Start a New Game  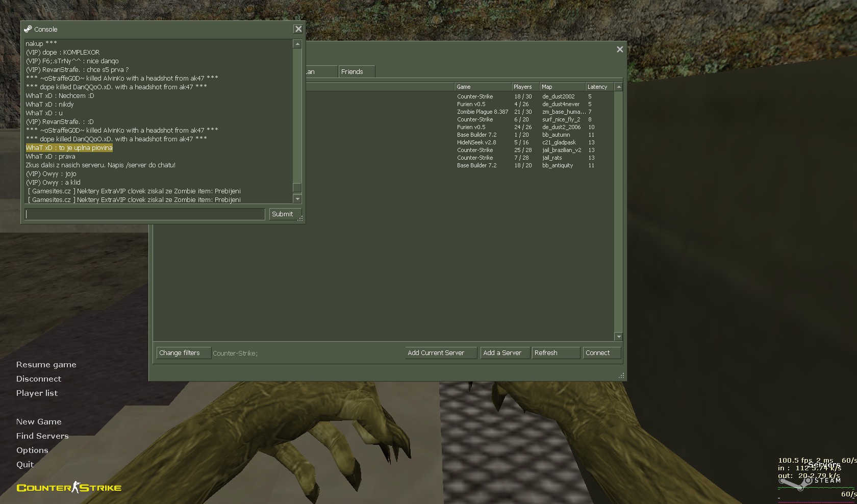pyautogui.click(x=39, y=422)
